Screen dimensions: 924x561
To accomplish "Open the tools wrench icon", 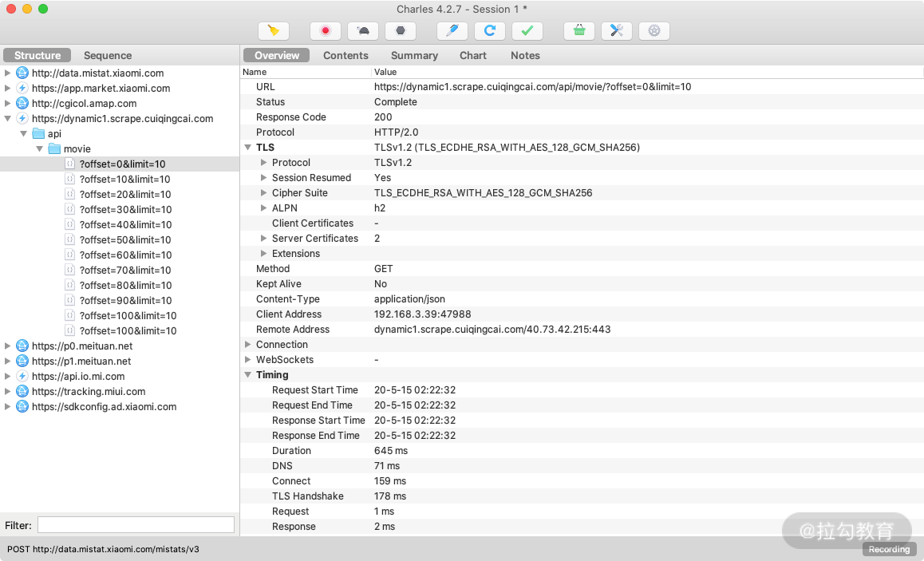I will click(617, 31).
